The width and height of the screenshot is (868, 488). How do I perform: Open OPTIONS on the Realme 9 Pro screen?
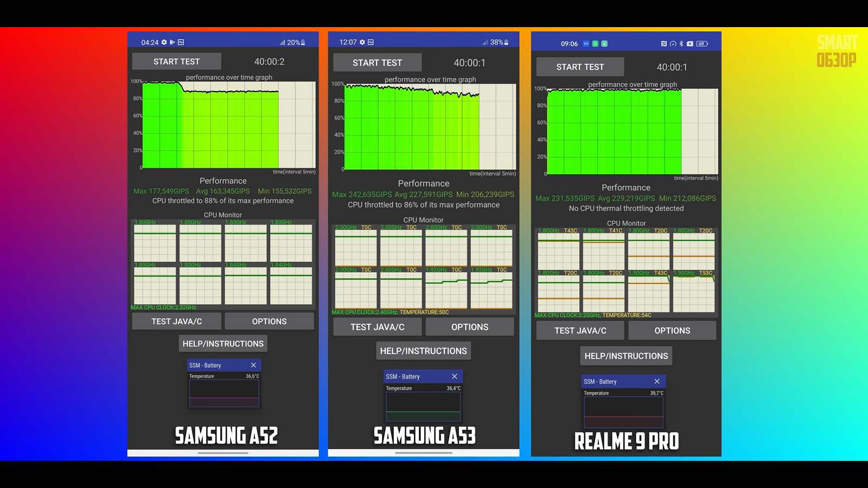click(672, 331)
